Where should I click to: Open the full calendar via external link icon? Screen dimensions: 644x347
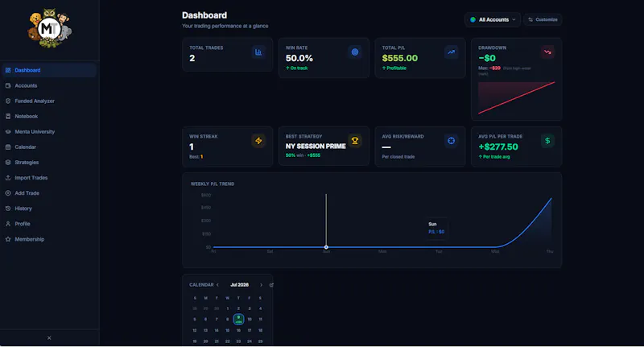271,285
